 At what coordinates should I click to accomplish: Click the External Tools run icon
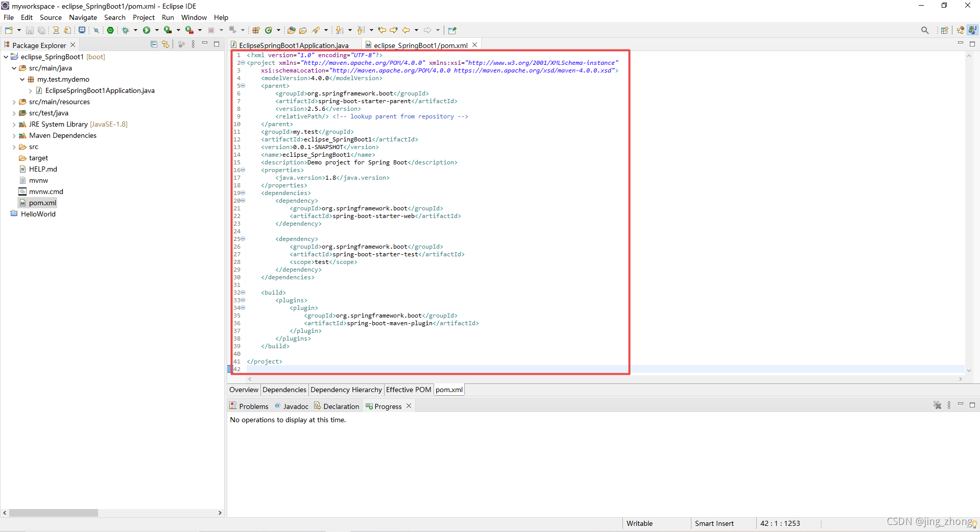pos(189,30)
